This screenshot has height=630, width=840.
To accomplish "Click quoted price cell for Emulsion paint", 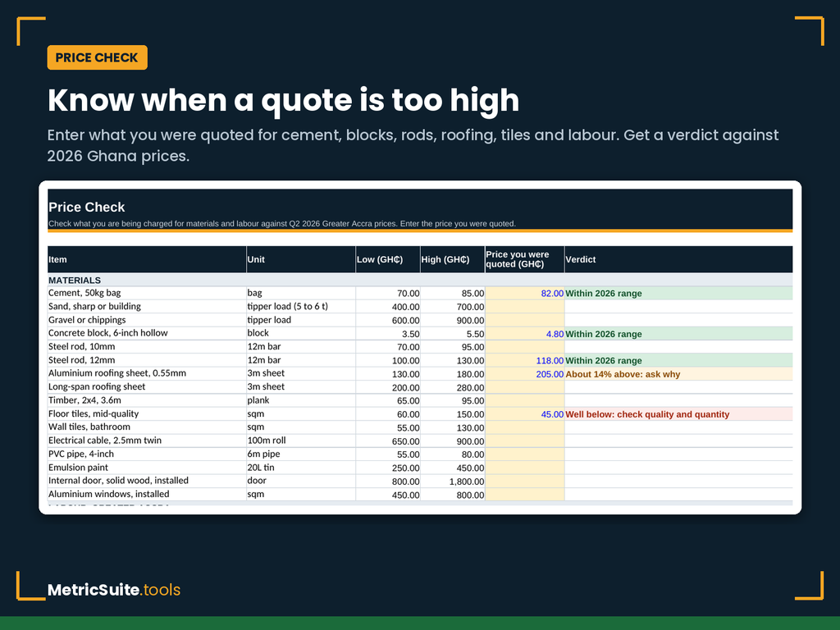I will (524, 467).
